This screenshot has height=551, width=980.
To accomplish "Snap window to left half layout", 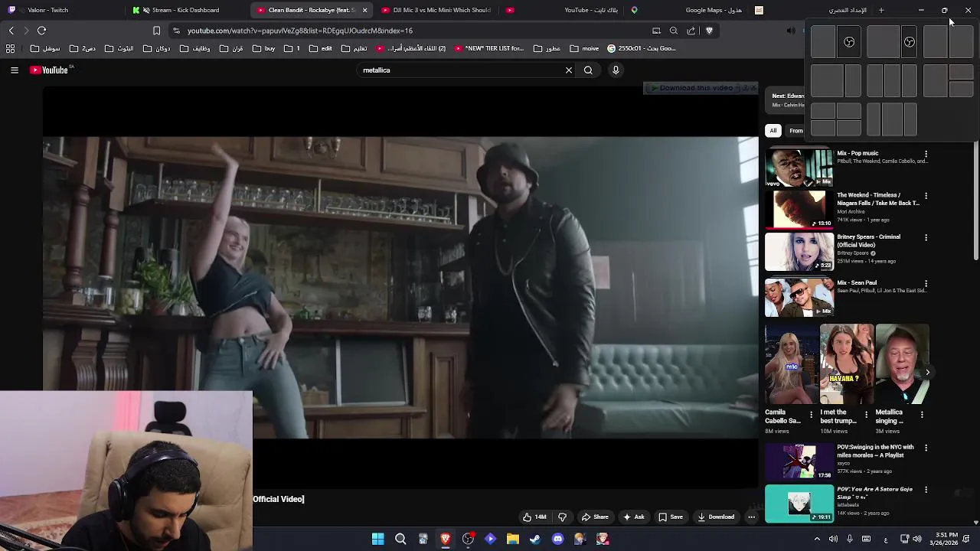I will point(823,42).
